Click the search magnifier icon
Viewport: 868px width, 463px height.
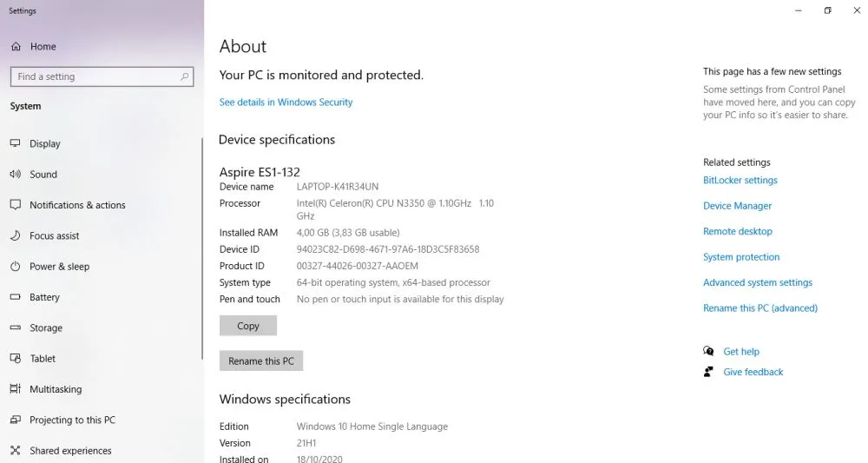tap(184, 76)
